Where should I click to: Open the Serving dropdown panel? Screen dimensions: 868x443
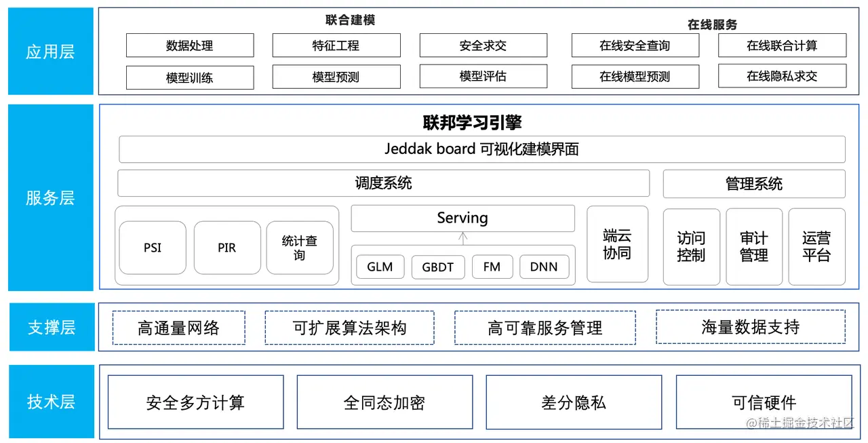click(462, 218)
